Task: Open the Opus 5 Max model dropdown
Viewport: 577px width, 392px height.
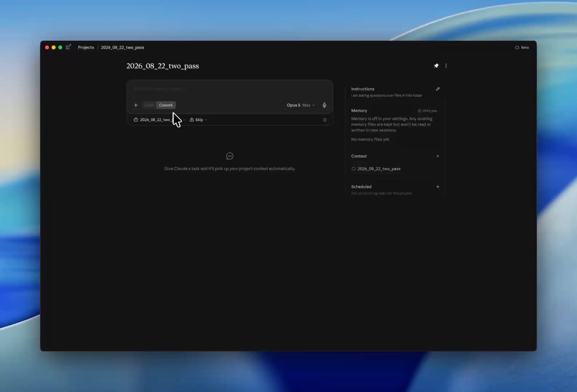Action: click(x=301, y=105)
